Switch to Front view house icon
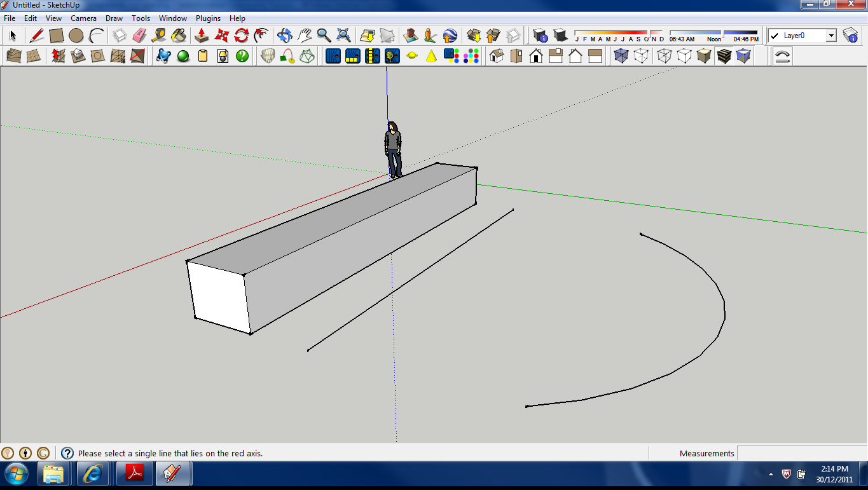868x490 pixels. (536, 56)
